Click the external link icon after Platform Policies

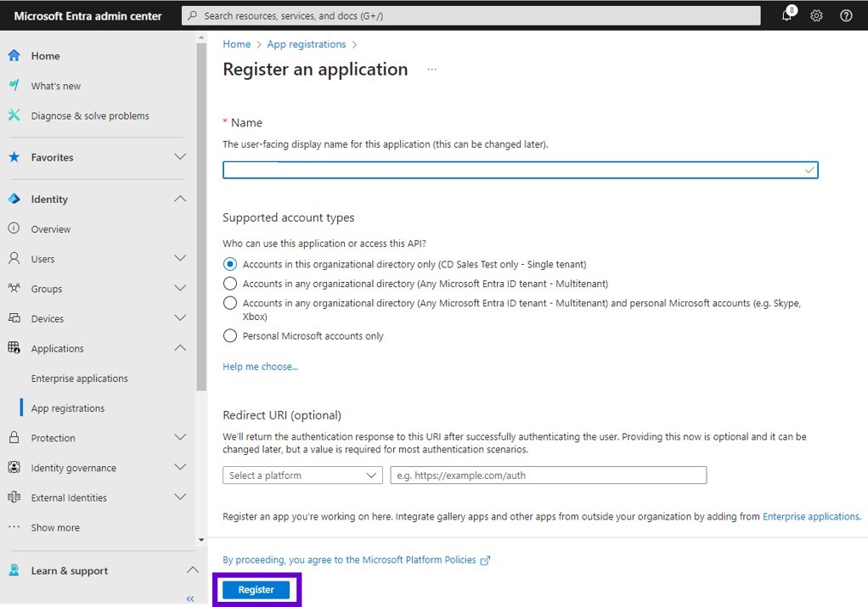click(485, 560)
